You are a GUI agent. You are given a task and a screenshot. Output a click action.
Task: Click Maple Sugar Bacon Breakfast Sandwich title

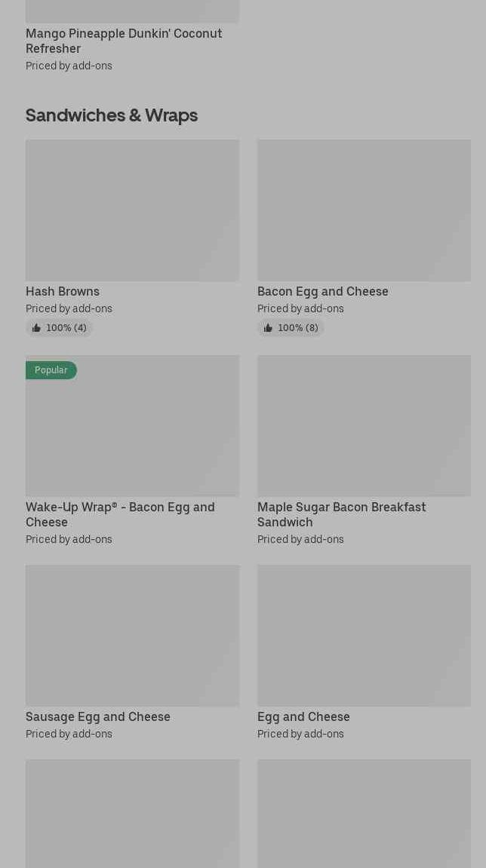pyautogui.click(x=341, y=514)
